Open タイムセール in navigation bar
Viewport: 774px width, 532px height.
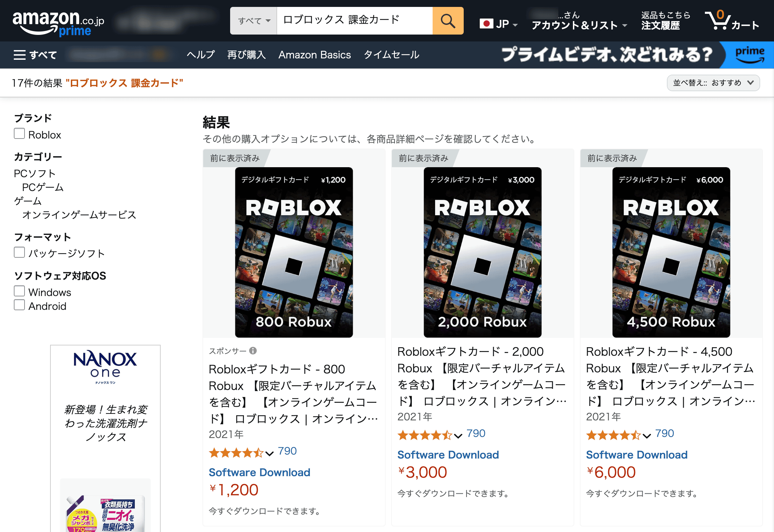391,55
